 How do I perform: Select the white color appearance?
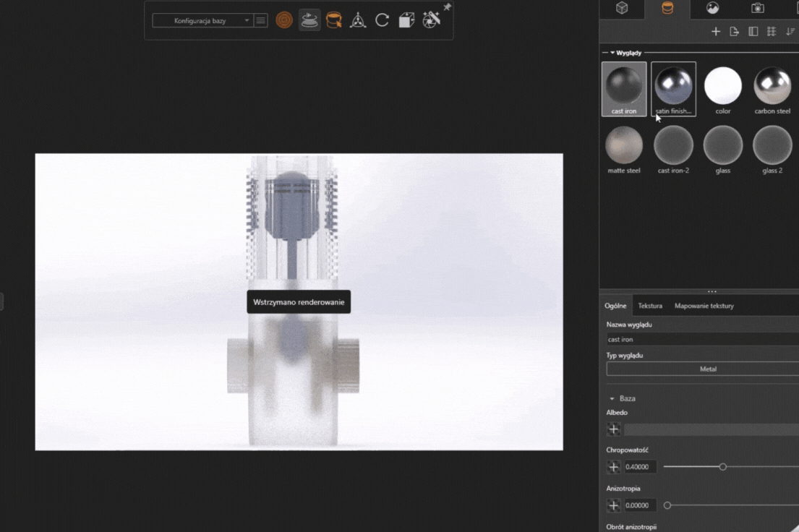coord(722,89)
